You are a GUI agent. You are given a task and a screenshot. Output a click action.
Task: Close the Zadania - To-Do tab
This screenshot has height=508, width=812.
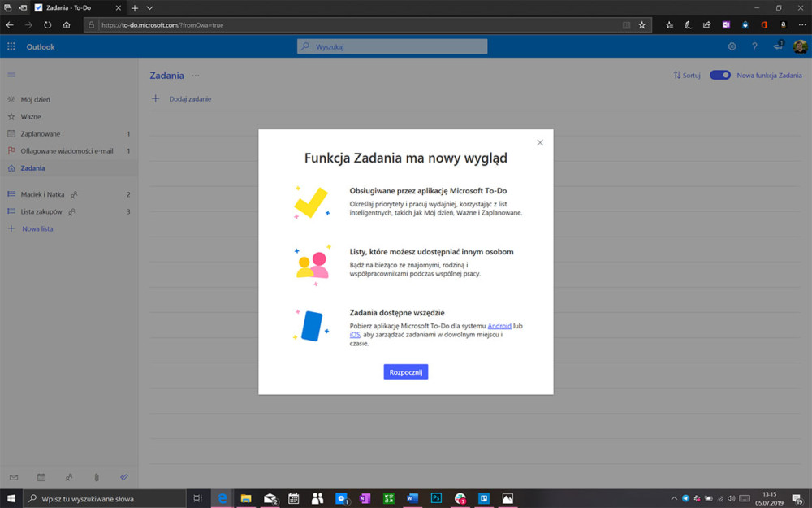click(118, 8)
